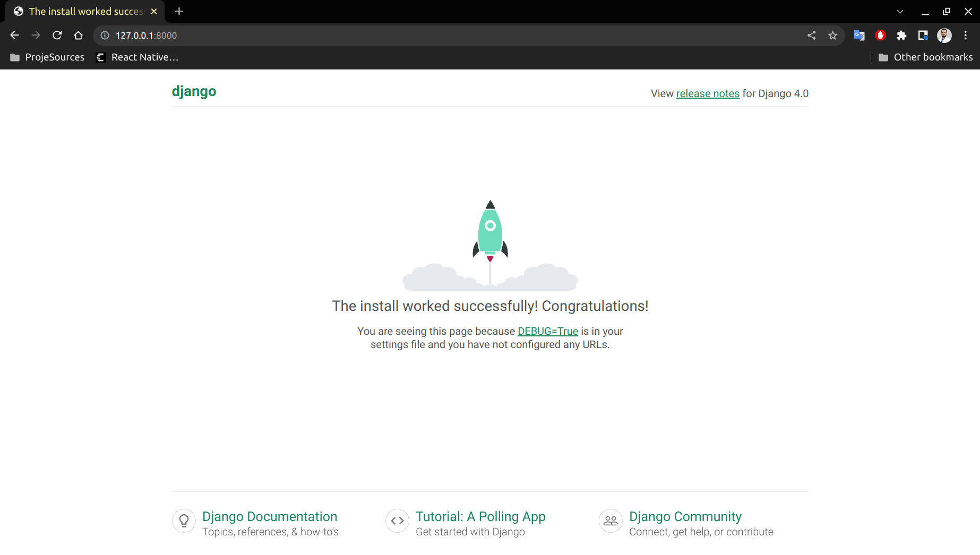
Task: Open the Google Translate extension
Action: coord(859,36)
